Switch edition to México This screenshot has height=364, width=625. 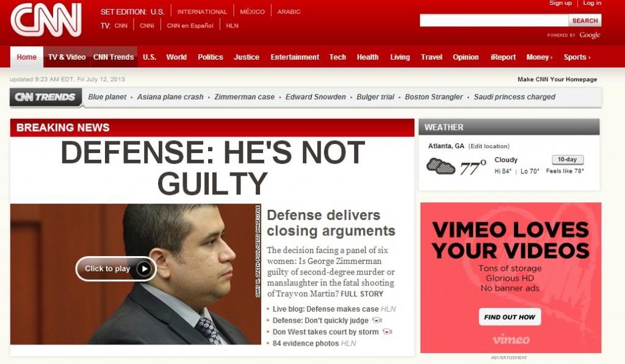tap(252, 12)
